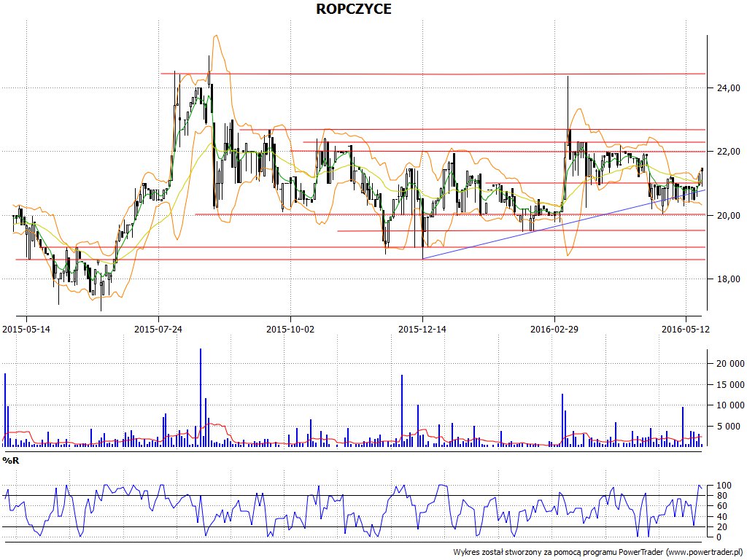Click the 20 000 volume axis label
Viewport: 747px width, 560px height.
pyautogui.click(x=730, y=363)
